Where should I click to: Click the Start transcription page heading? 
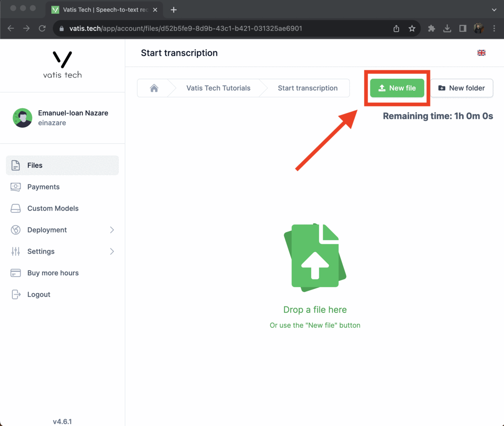179,53
